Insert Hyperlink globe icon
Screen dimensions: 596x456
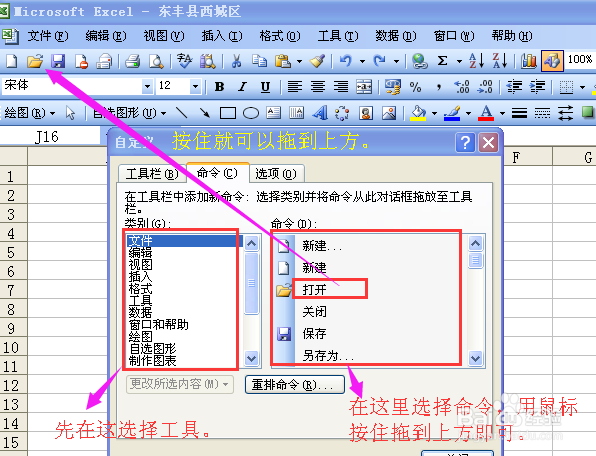420,61
